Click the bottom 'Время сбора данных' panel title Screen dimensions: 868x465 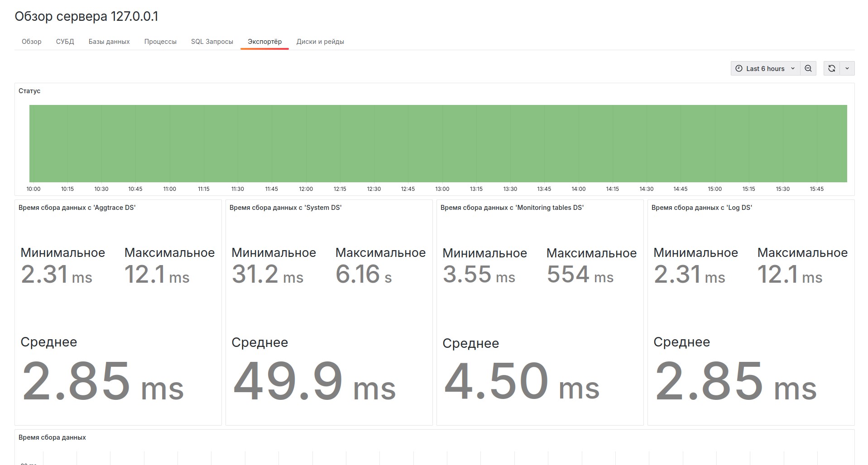tap(52, 437)
